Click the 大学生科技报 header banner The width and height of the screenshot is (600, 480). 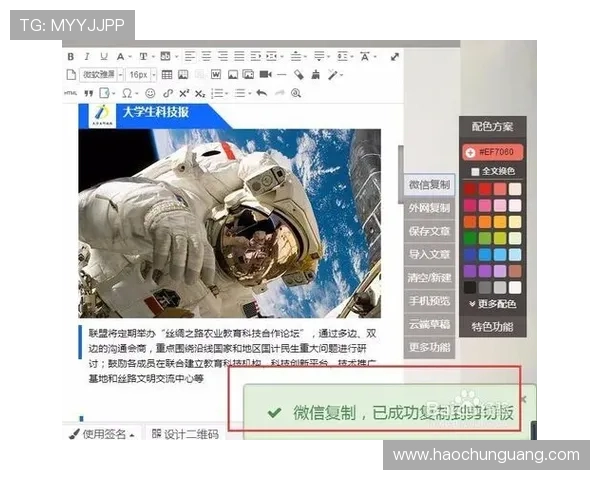155,116
